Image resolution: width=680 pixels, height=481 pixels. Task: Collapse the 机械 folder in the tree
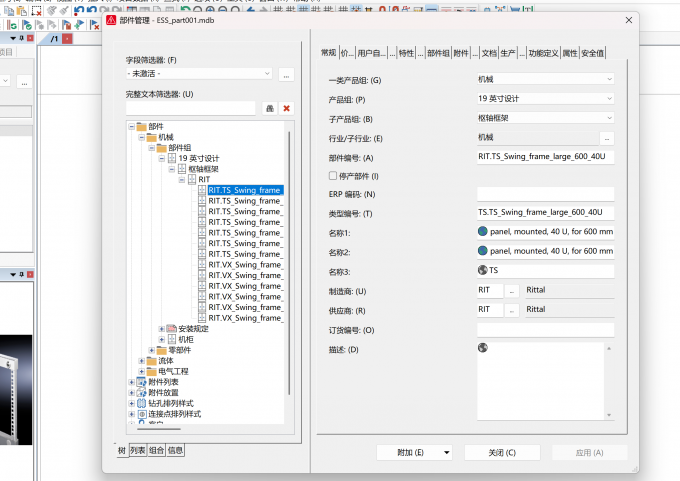[141, 137]
